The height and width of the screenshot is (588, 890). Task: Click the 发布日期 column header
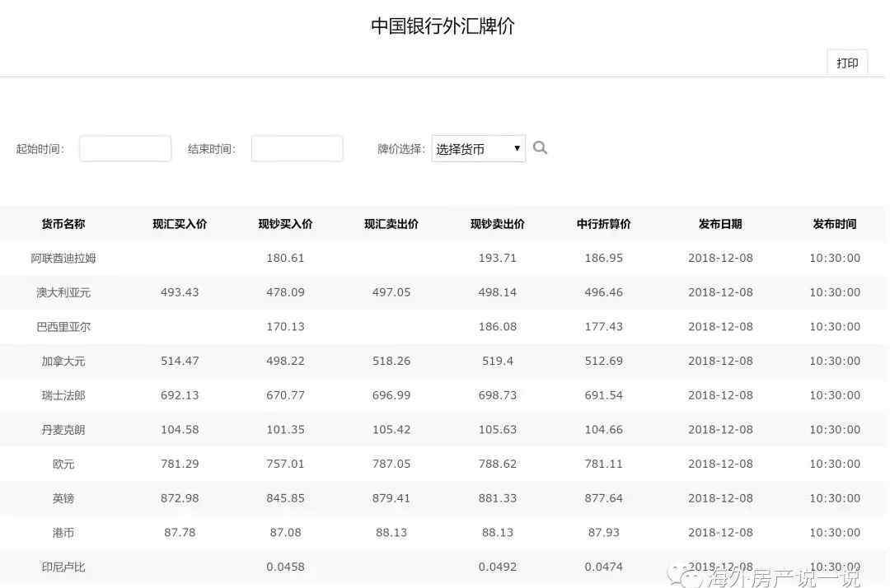tap(720, 224)
